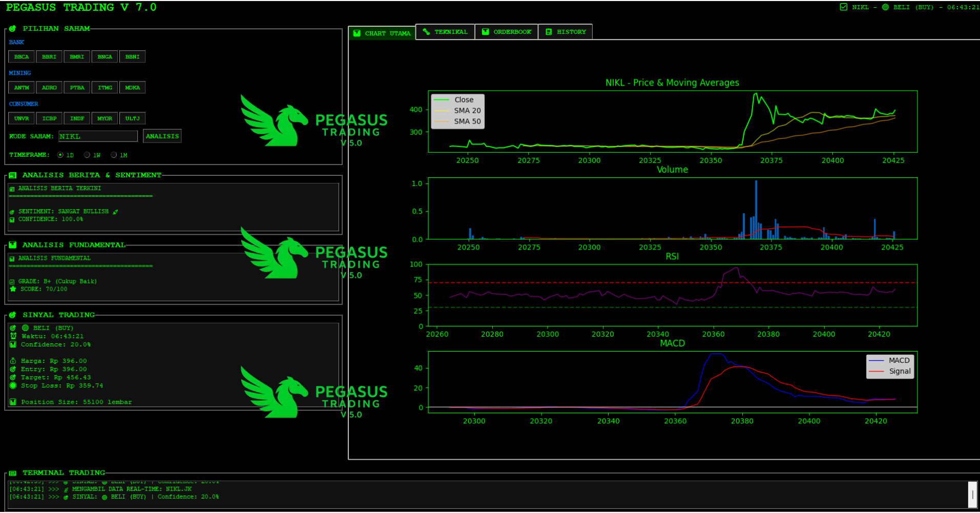Click the target icon beside Pilihan Saham

click(12, 29)
